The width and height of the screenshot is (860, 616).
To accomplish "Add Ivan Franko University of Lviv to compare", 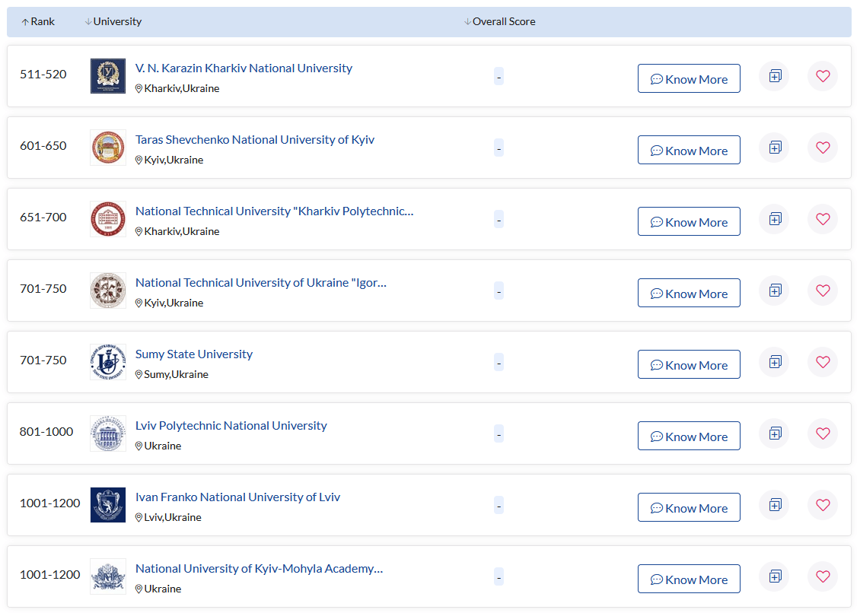I will pyautogui.click(x=775, y=505).
